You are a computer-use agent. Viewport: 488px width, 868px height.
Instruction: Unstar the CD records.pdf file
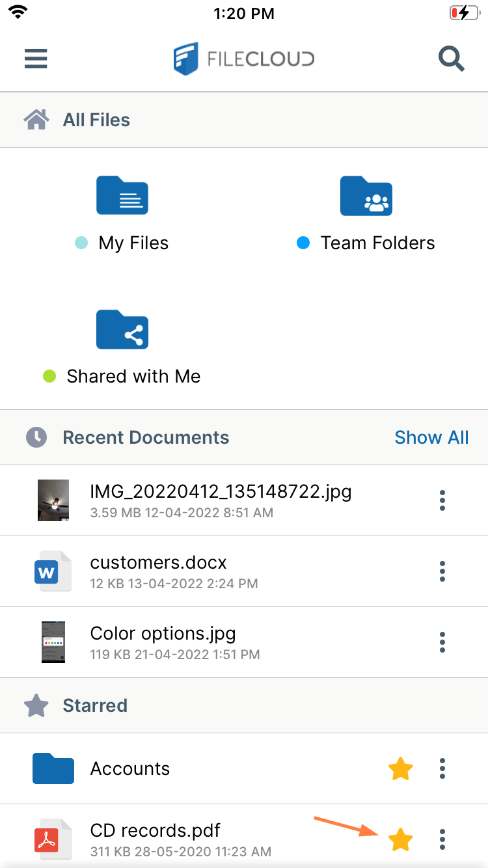pos(400,839)
